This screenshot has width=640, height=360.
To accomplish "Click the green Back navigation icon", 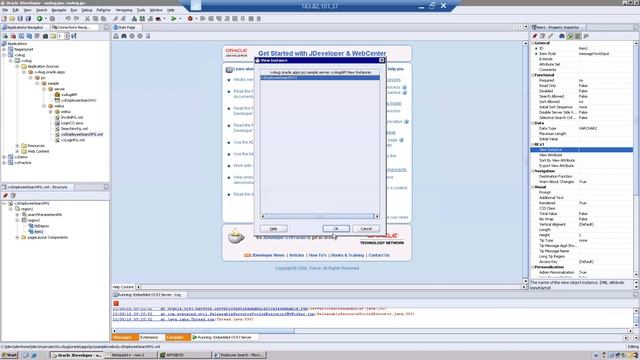I will [x=40, y=18].
